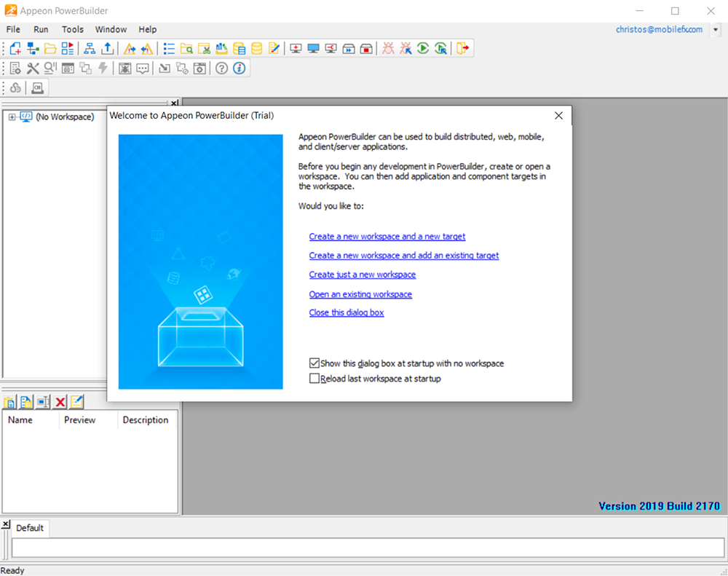Select the Default output tab
Screen dimensions: 728x576
(30, 528)
